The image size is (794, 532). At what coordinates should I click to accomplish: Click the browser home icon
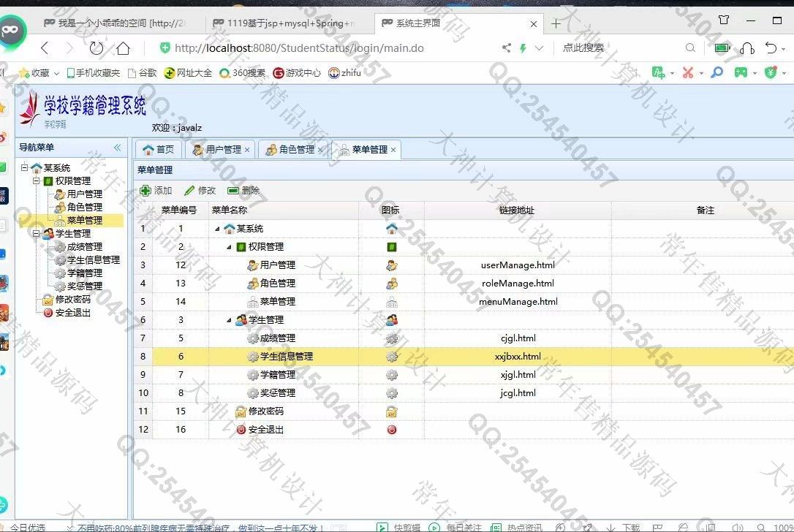(124, 48)
